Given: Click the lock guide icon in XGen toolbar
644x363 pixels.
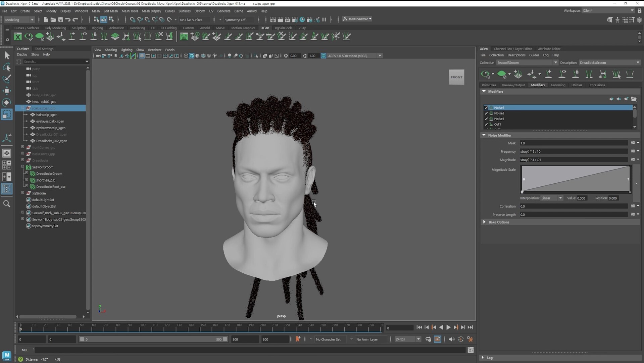Looking at the screenshot, I should tap(576, 74).
